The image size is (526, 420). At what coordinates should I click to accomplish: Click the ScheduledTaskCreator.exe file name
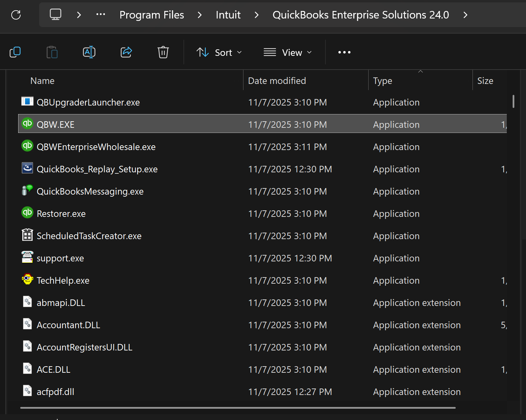click(x=89, y=236)
